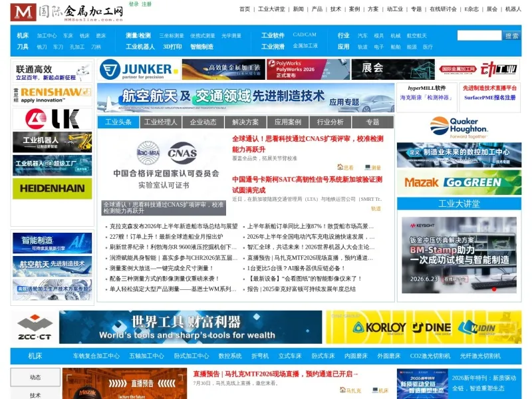Open 刷新世界纪录 利勃海尔R 9600 article

point(173,247)
